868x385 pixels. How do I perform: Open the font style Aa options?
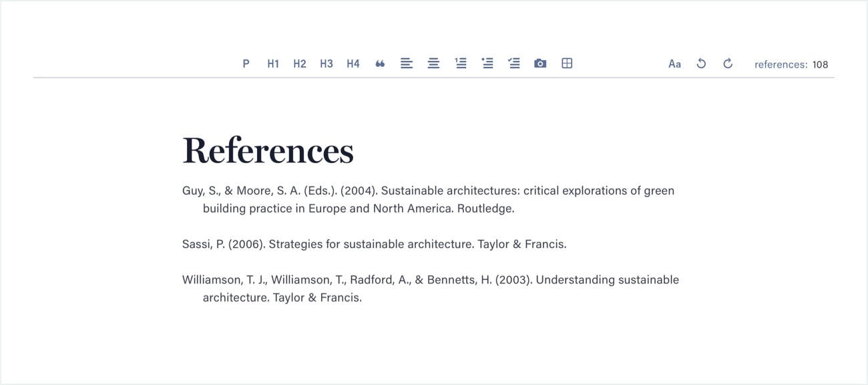[x=674, y=63]
